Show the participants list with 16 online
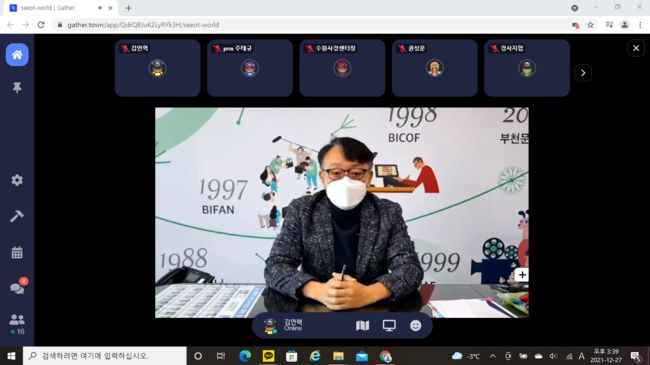The height and width of the screenshot is (365, 650). 17,324
